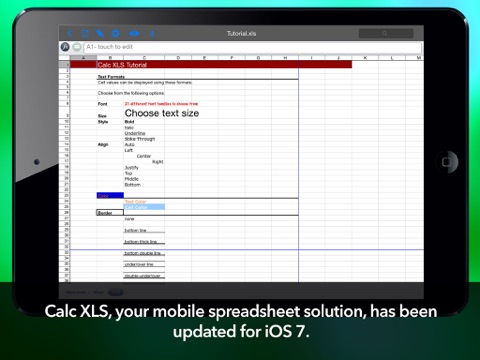Image resolution: width=480 pixels, height=360 pixels.
Task: Select the blue Color cell
Action: (110, 195)
